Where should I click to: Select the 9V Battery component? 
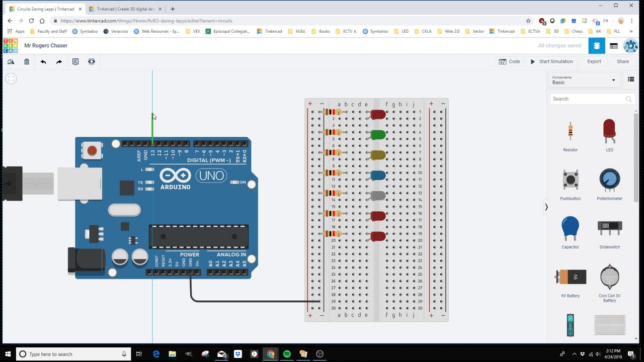(571, 283)
